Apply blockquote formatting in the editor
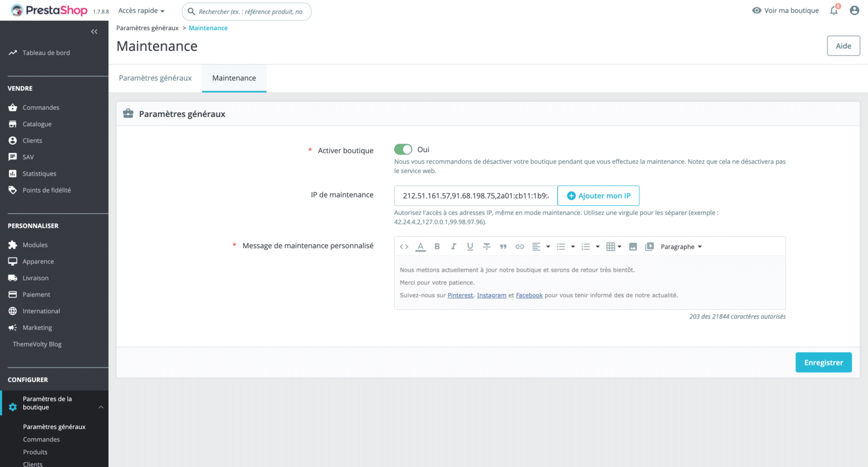 tap(503, 246)
